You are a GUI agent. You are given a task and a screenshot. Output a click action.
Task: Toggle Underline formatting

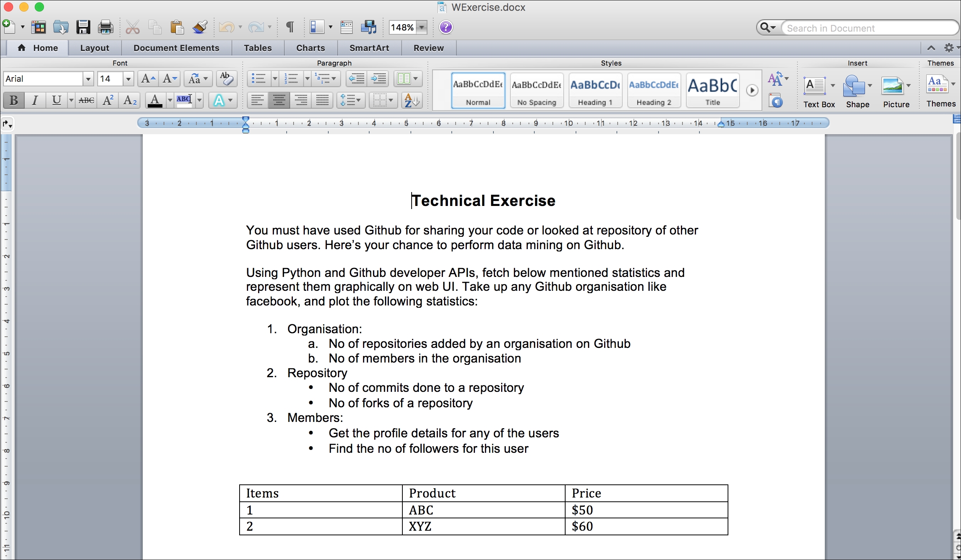pos(57,101)
